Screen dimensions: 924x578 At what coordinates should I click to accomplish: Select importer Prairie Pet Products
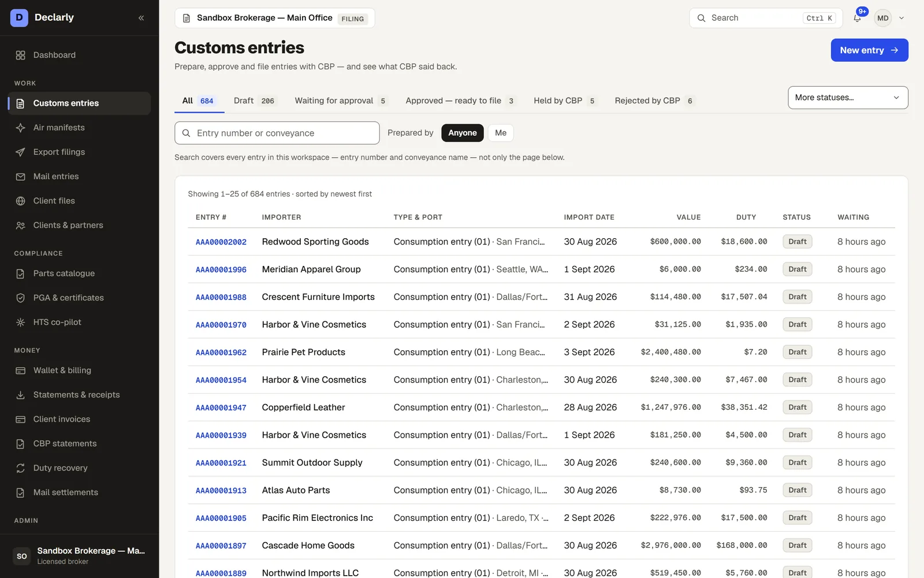[304, 353]
